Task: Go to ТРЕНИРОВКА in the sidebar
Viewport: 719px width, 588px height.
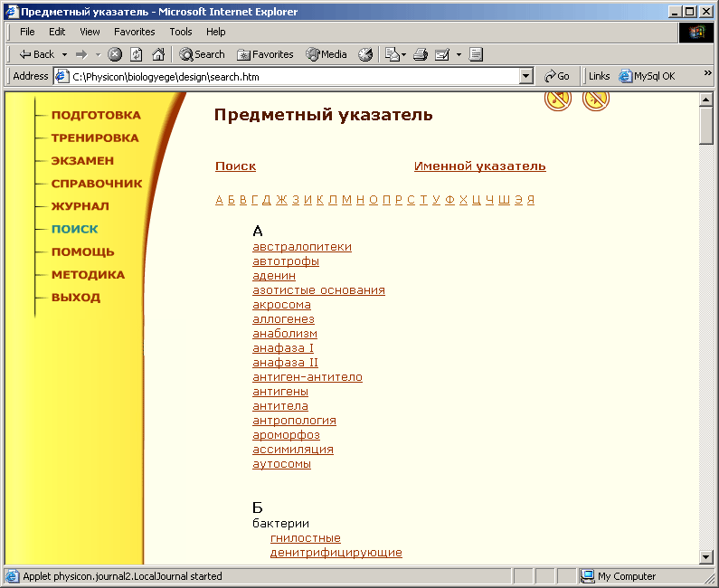Action: click(x=95, y=138)
